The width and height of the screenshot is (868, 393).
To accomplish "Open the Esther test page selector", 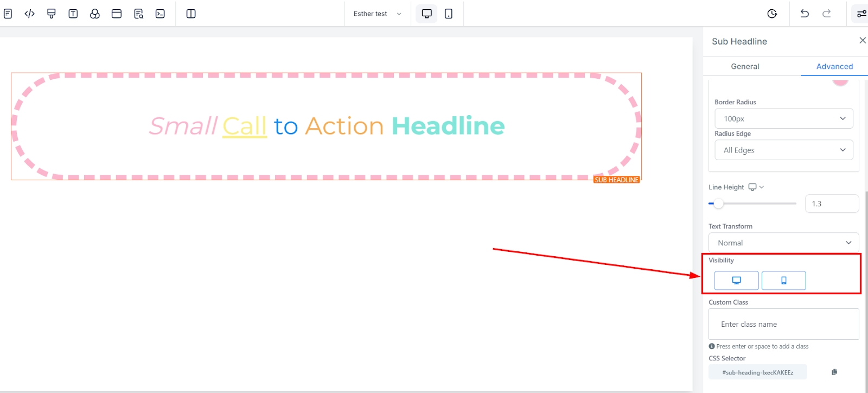I will (x=377, y=14).
